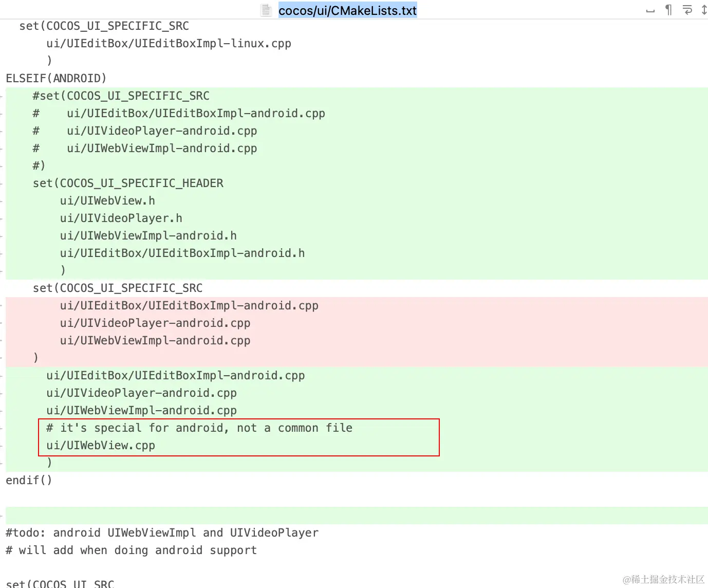Click the '#)' commented closing line
The width and height of the screenshot is (708, 588).
coord(39,166)
